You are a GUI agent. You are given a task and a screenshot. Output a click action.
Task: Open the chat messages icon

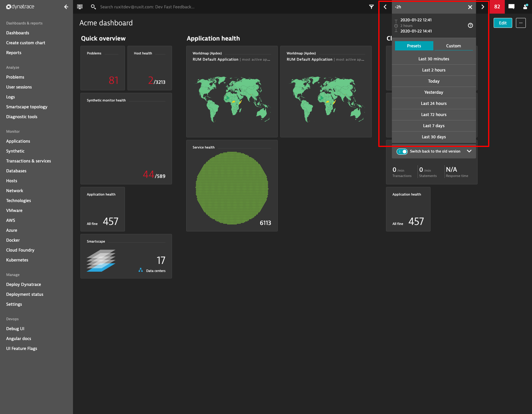pyautogui.click(x=512, y=7)
